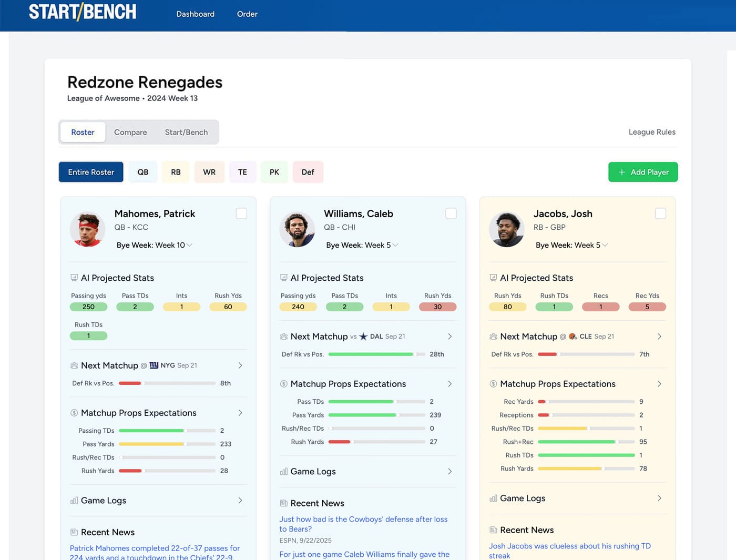This screenshot has height=560, width=736.
Task: Click the Dallas Cowboys star logo
Action: coord(363,337)
